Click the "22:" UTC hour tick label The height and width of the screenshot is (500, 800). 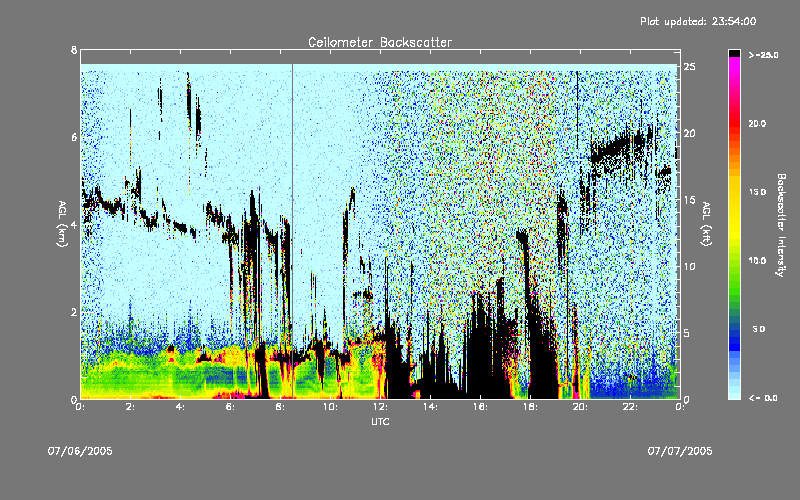(630, 407)
